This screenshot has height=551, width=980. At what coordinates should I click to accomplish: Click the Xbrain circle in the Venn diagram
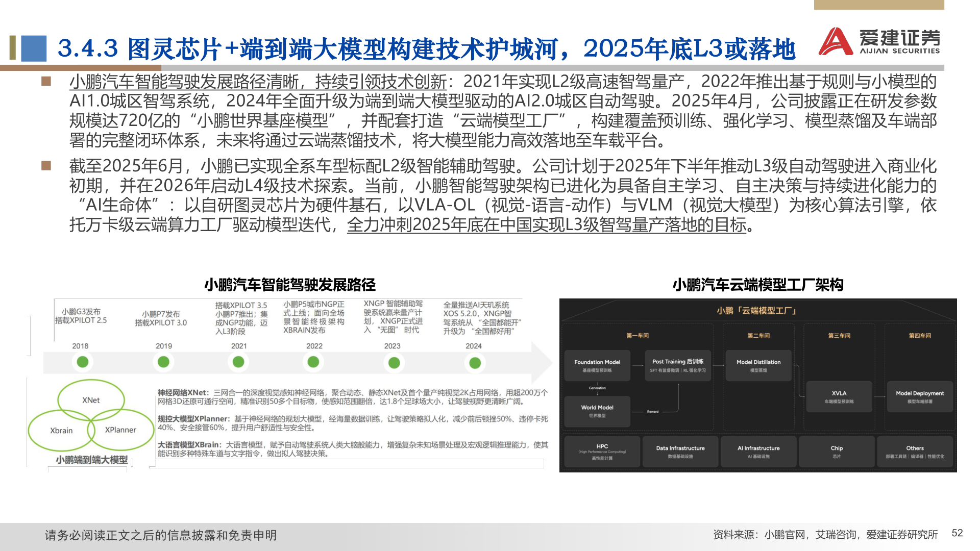click(60, 430)
